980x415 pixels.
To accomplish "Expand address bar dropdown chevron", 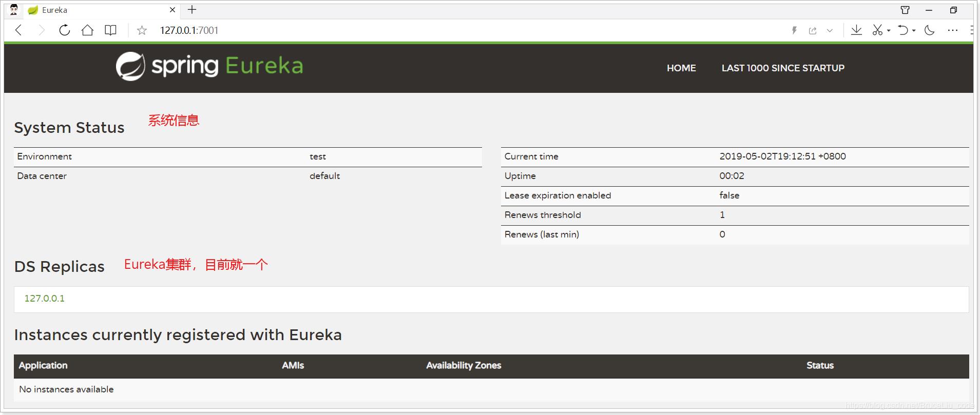I will pos(830,31).
